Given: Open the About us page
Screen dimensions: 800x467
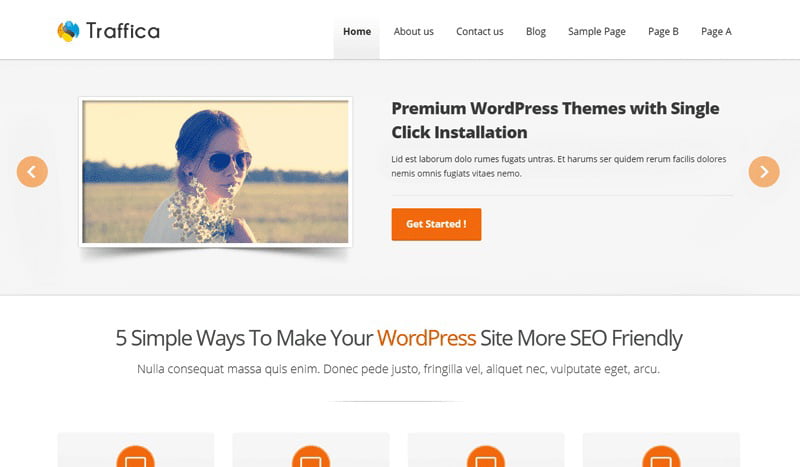Looking at the screenshot, I should (413, 32).
